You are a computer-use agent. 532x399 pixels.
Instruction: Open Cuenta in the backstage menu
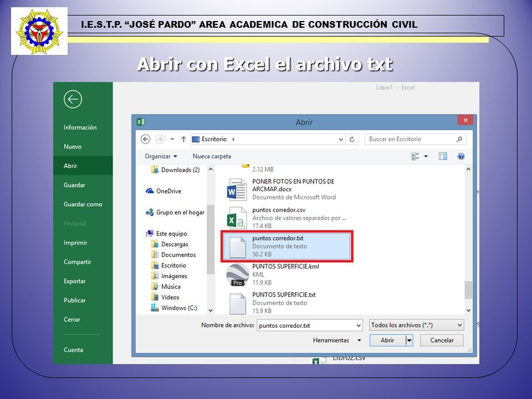pos(73,350)
